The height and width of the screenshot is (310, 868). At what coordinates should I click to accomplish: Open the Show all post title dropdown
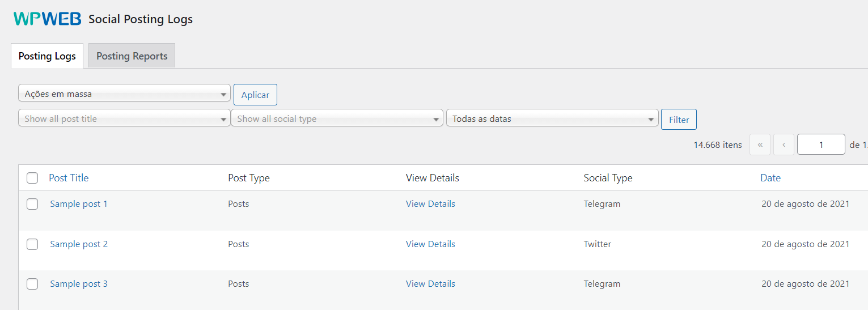(124, 118)
